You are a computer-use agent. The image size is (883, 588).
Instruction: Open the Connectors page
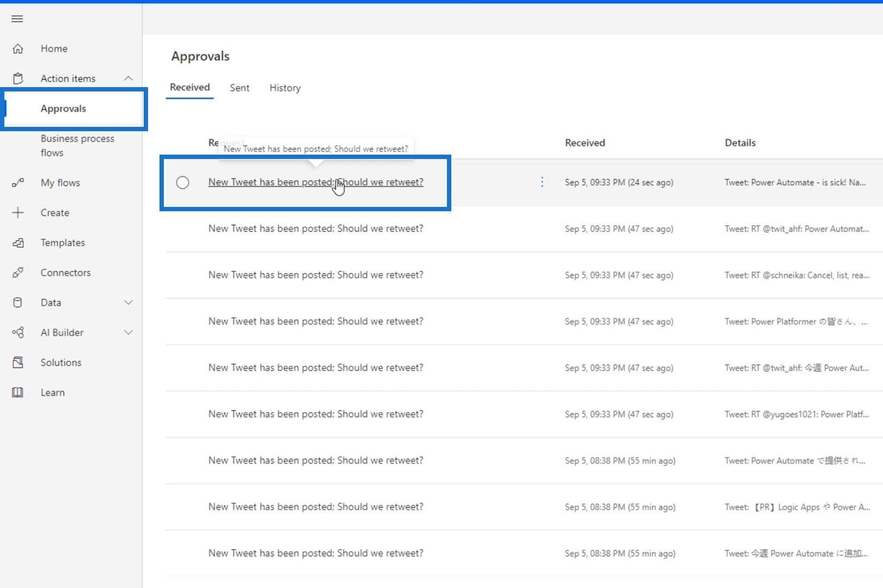point(65,273)
